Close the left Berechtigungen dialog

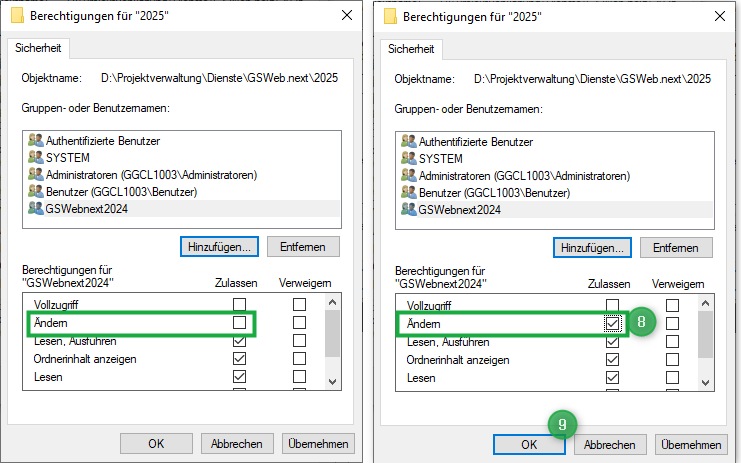(347, 15)
